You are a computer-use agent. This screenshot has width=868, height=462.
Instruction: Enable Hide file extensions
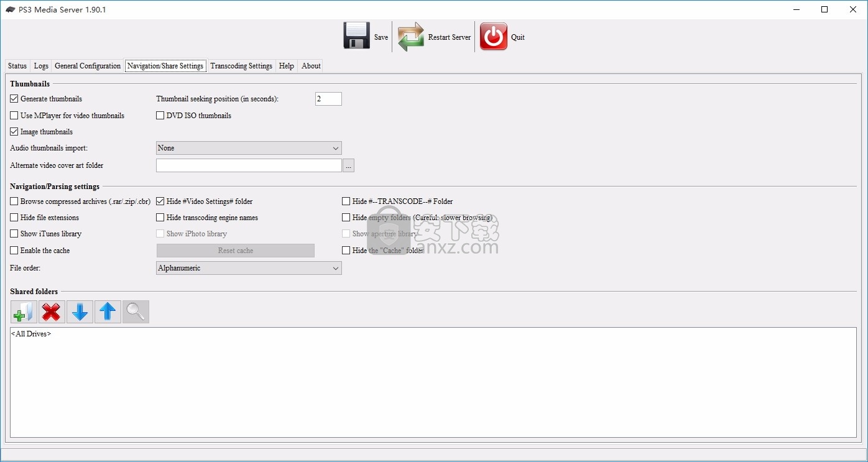coord(14,218)
